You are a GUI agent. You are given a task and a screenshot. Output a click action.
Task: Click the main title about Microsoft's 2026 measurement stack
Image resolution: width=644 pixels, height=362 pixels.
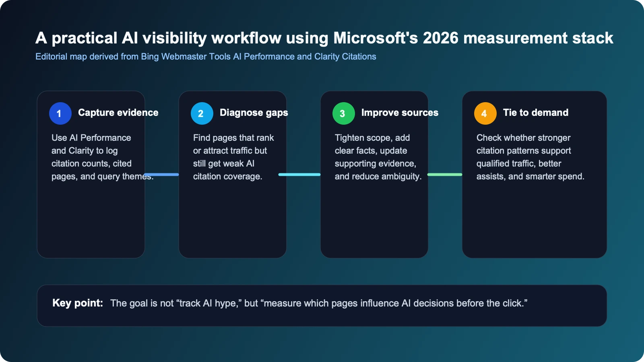click(324, 38)
